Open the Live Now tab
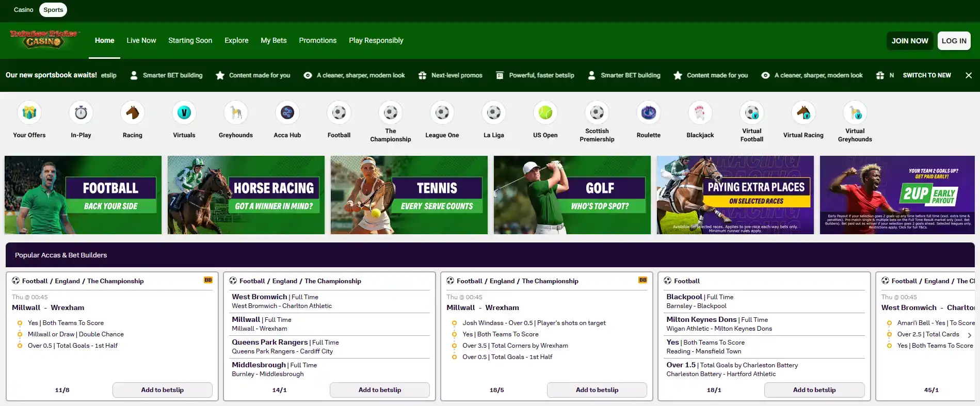Viewport: 980px width, 406px height. [x=141, y=40]
